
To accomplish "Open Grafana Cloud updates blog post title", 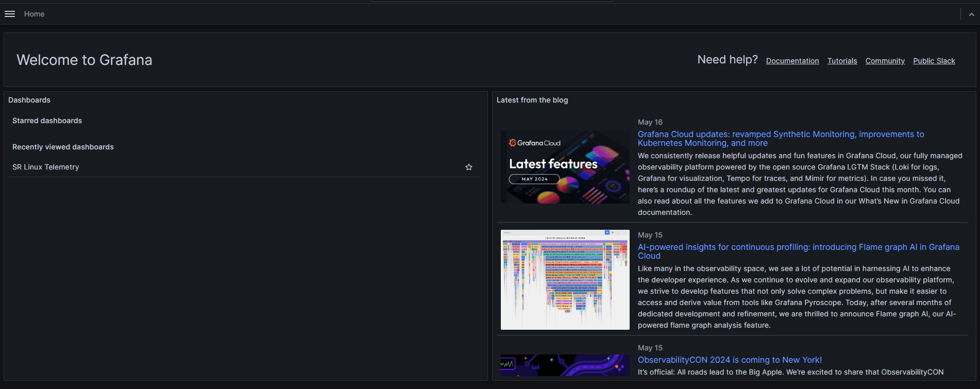I will [781, 139].
